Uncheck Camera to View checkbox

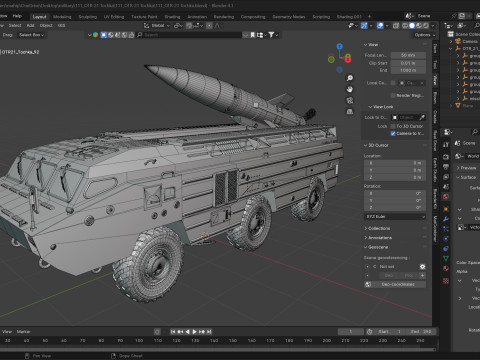click(x=393, y=133)
